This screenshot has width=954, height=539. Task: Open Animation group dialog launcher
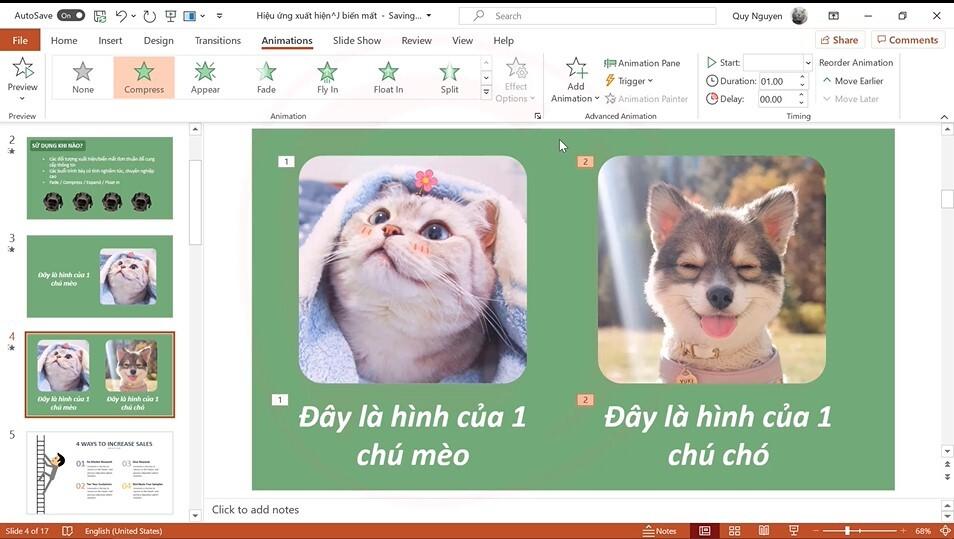pyautogui.click(x=537, y=116)
